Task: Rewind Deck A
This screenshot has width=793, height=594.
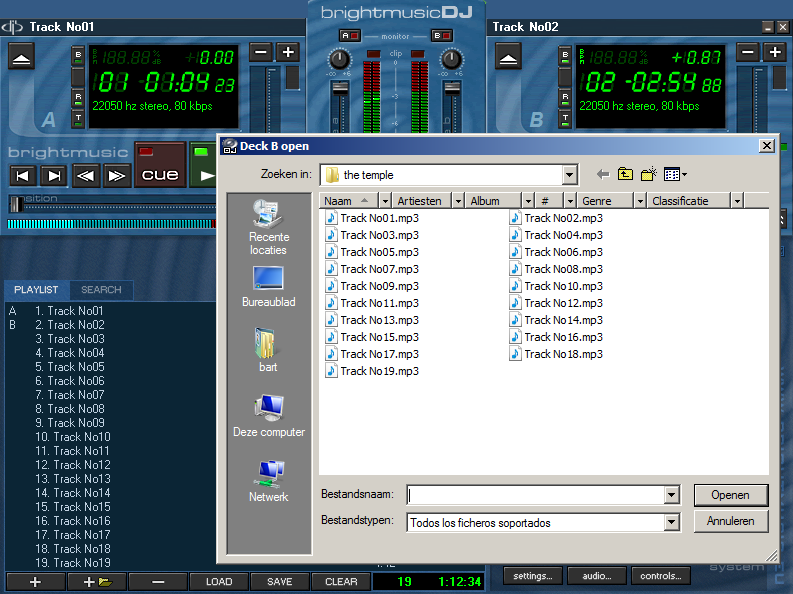Action: click(85, 176)
